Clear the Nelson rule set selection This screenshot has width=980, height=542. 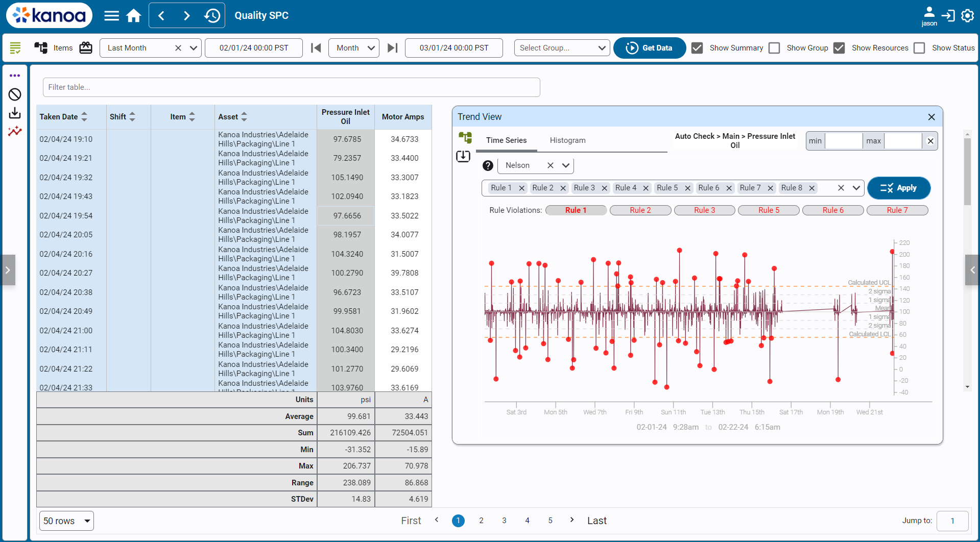coord(550,165)
